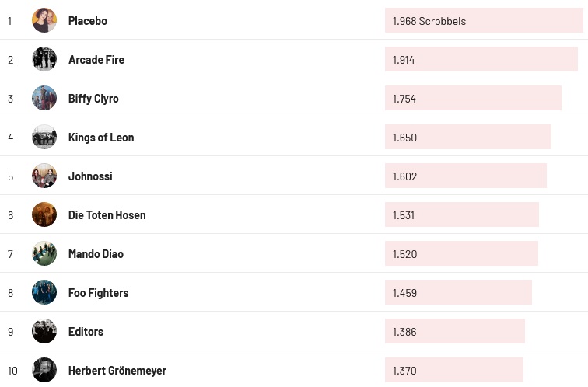Open Arcade Fire's avatar image
The width and height of the screenshot is (588, 387).
pyautogui.click(x=44, y=59)
